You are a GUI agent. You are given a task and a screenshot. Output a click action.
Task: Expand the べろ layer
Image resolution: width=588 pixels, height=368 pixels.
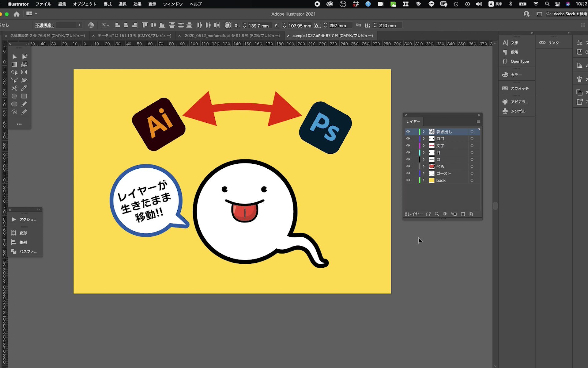pyautogui.click(x=424, y=166)
